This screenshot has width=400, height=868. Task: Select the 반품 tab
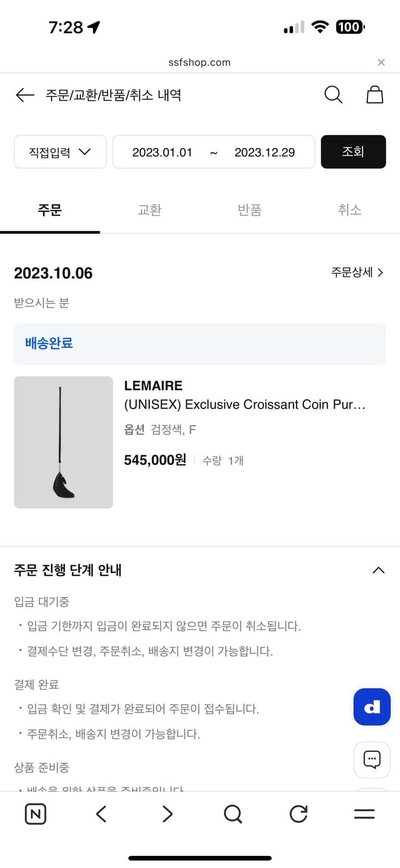(x=249, y=210)
